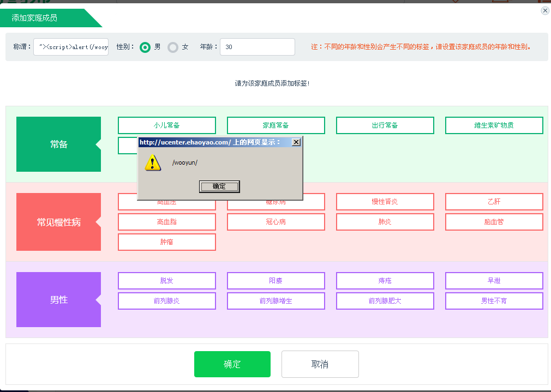
Task: Close the add family member dialog
Action: click(545, 10)
